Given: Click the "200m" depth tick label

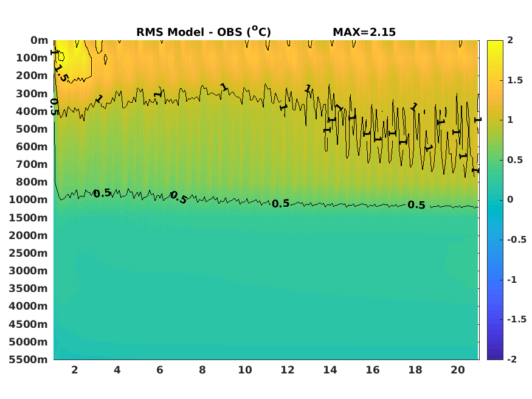Looking at the screenshot, I should (32, 75).
